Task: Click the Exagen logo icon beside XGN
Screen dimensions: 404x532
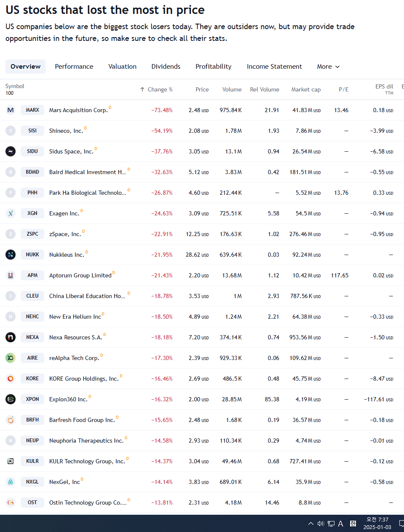Action: (11, 213)
